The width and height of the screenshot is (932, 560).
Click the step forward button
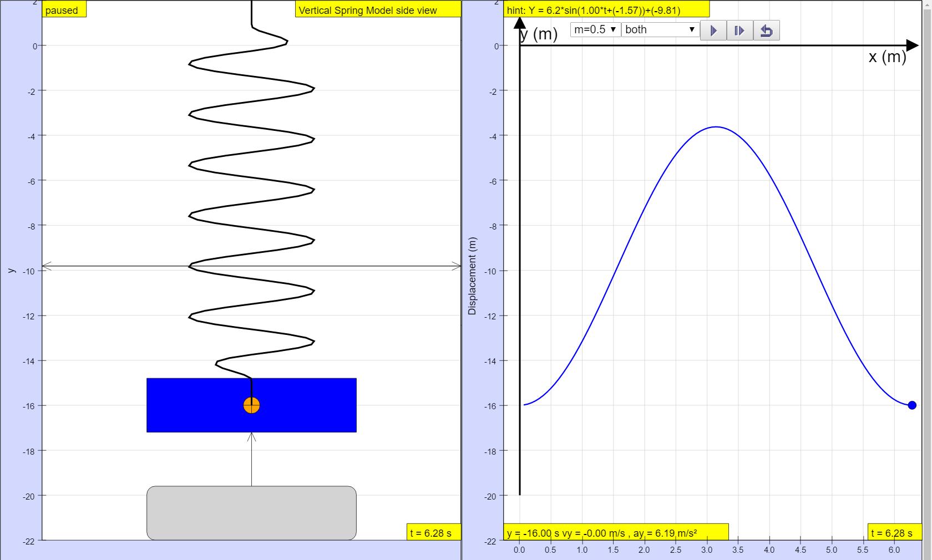(739, 30)
